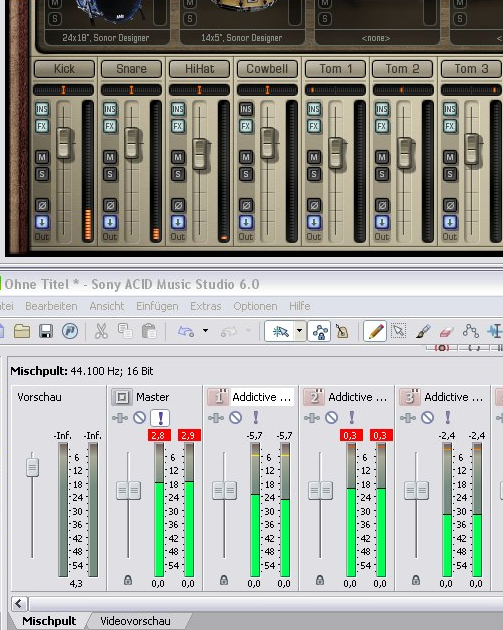Copy with the toolbar copy icon
The height and width of the screenshot is (630, 503).
click(125, 331)
